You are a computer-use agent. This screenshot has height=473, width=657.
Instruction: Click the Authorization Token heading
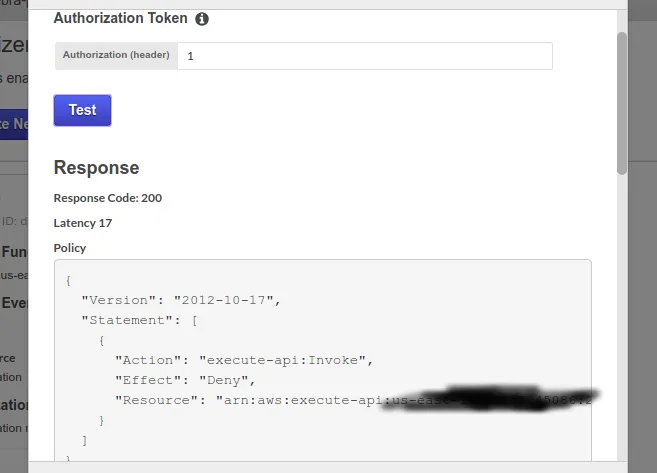(x=120, y=19)
